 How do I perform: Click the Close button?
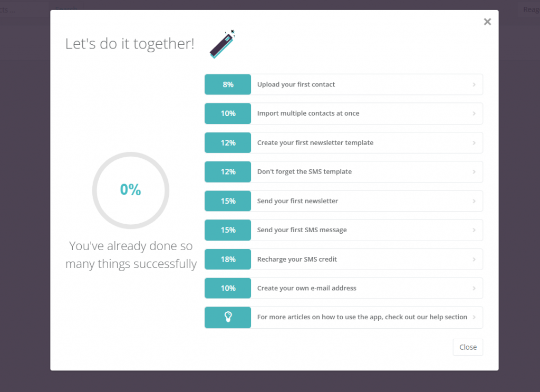tap(468, 347)
